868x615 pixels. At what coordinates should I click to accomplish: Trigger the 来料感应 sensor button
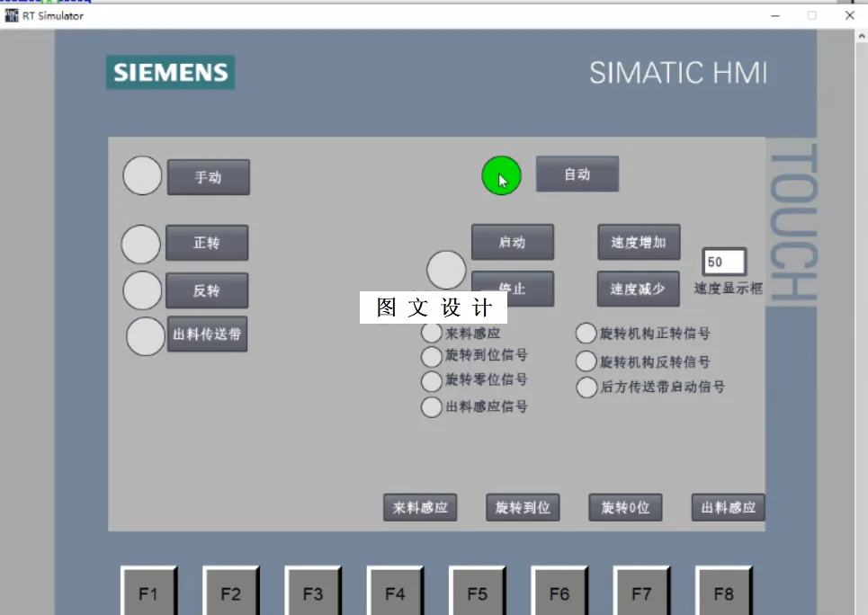422,507
